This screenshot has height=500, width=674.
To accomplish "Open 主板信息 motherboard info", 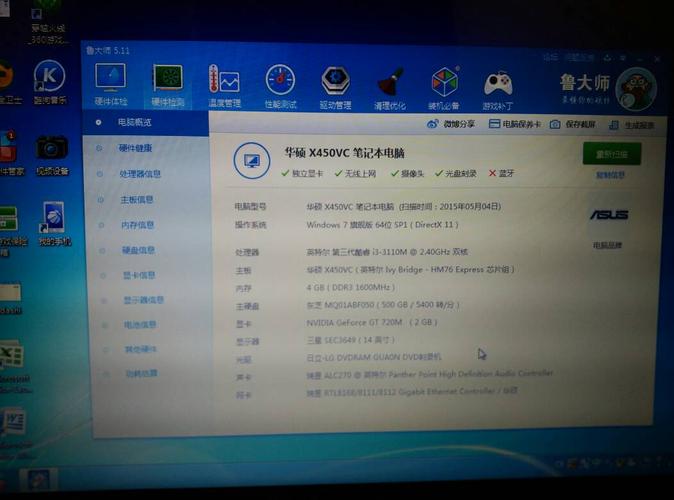I will [x=137, y=199].
